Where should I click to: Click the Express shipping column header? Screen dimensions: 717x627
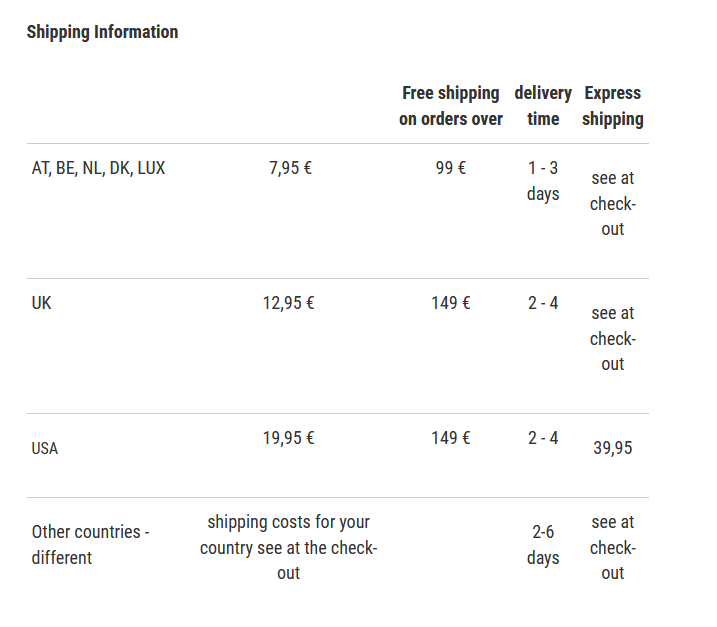tap(613, 106)
